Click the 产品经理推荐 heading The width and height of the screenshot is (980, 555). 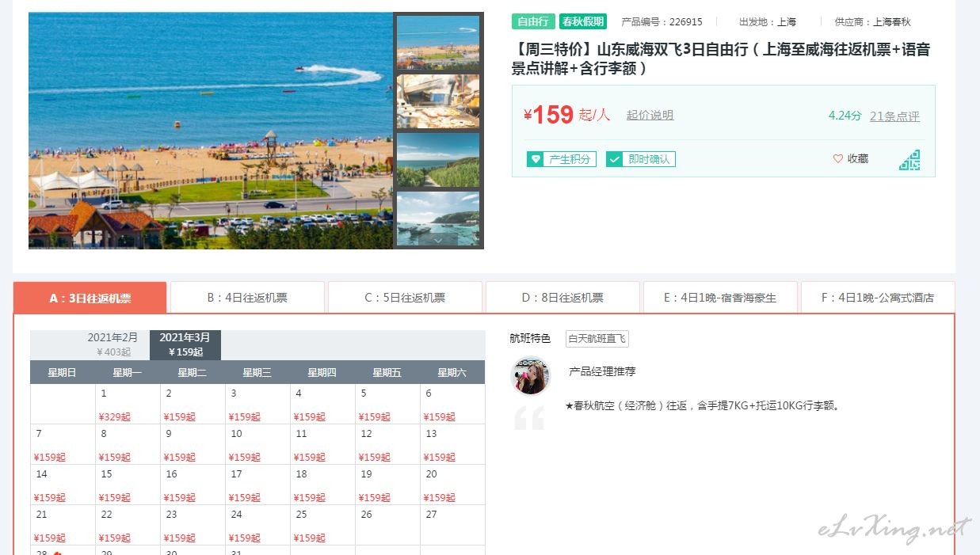(602, 371)
